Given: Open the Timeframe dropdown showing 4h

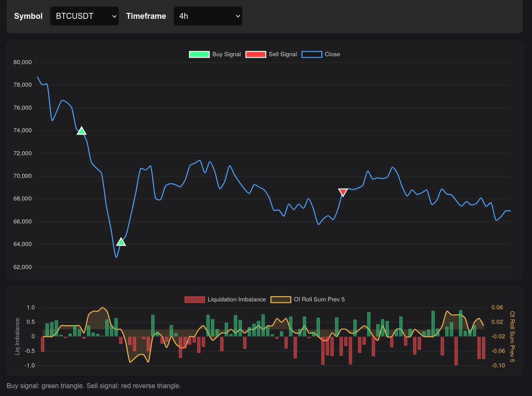Looking at the screenshot, I should 208,16.
